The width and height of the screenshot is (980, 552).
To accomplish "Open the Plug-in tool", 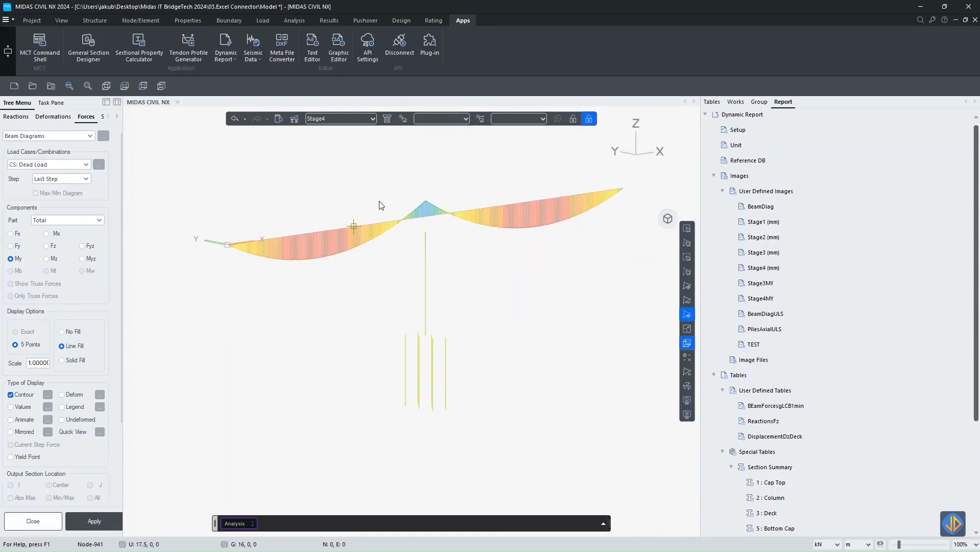I will click(x=429, y=44).
